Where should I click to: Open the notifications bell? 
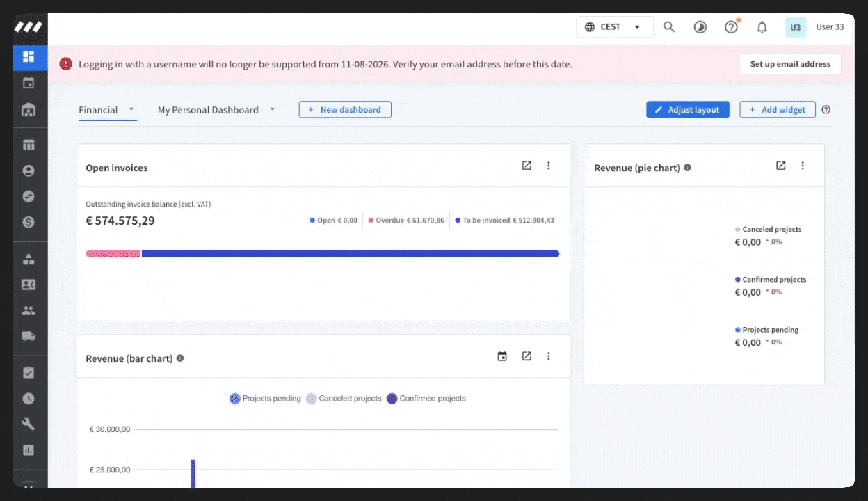point(762,27)
